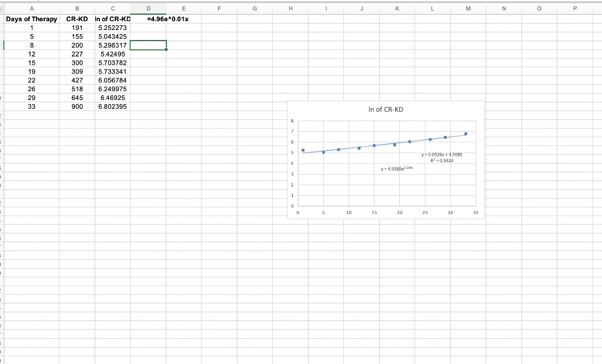Select column P header
This screenshot has width=602, height=364.
[575, 8]
